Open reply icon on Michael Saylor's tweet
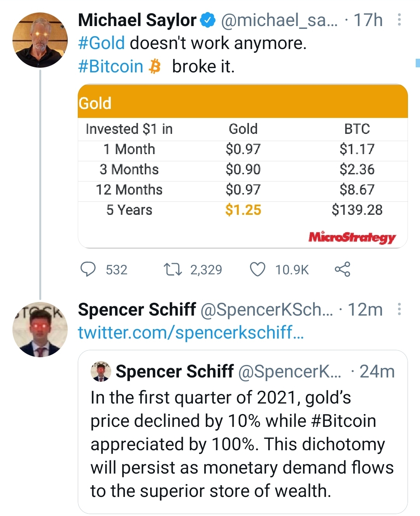Image resolution: width=420 pixels, height=516 pixels. pos(88,269)
